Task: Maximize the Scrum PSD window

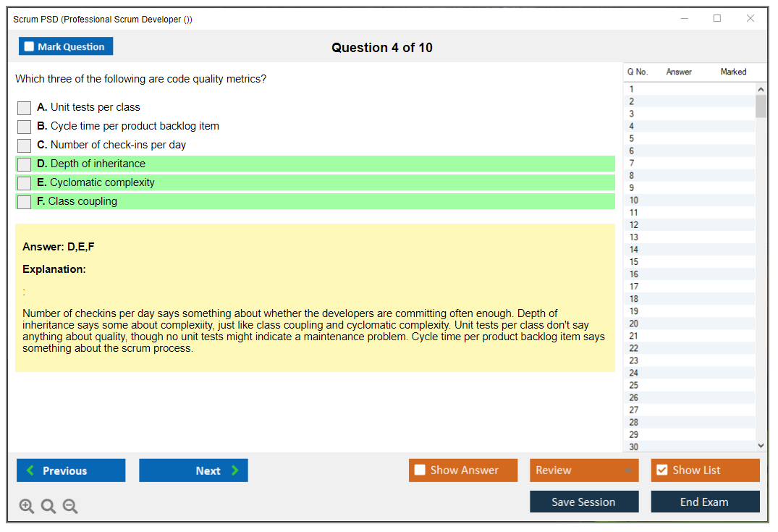Action: coord(717,19)
